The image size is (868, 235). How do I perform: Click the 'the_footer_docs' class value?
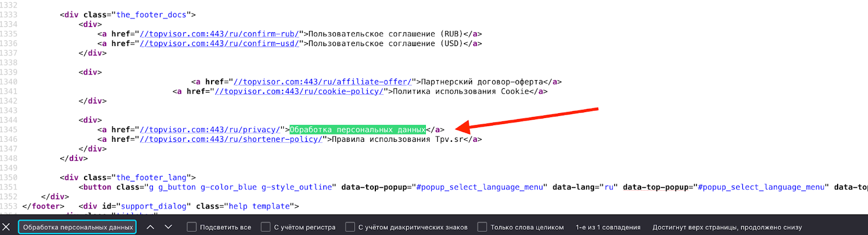pos(151,15)
